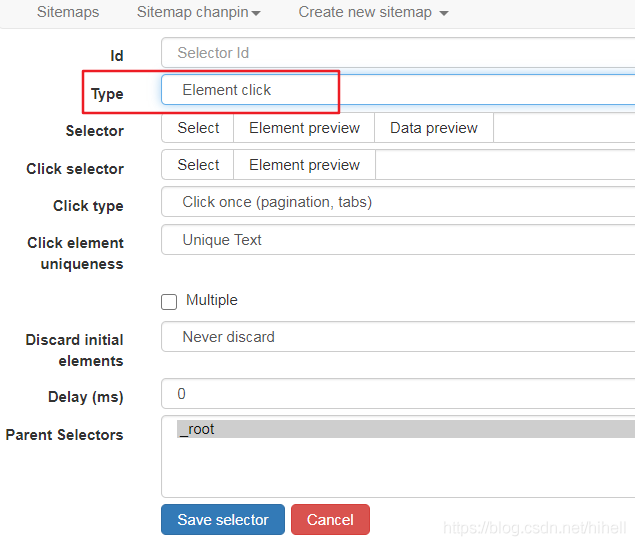Open Discard initial elements dropdown
The width and height of the screenshot is (635, 546).
[398, 337]
